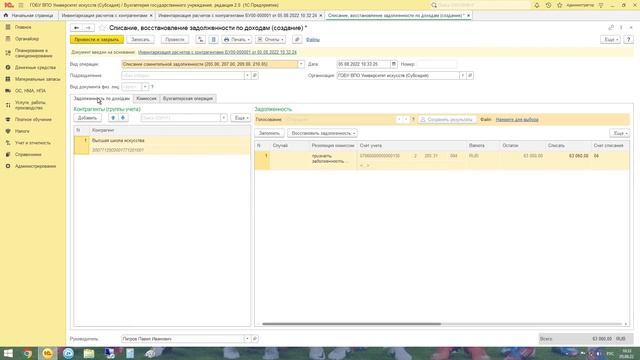Open Материальные запасы sidebar section

[x=38, y=79]
